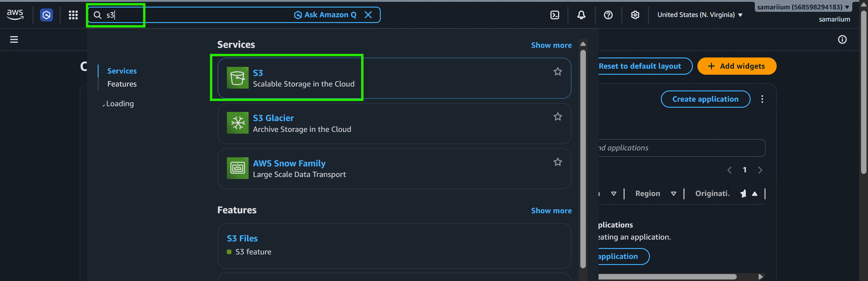This screenshot has width=868, height=281.
Task: Open the side navigation hamburger menu
Action: [14, 39]
